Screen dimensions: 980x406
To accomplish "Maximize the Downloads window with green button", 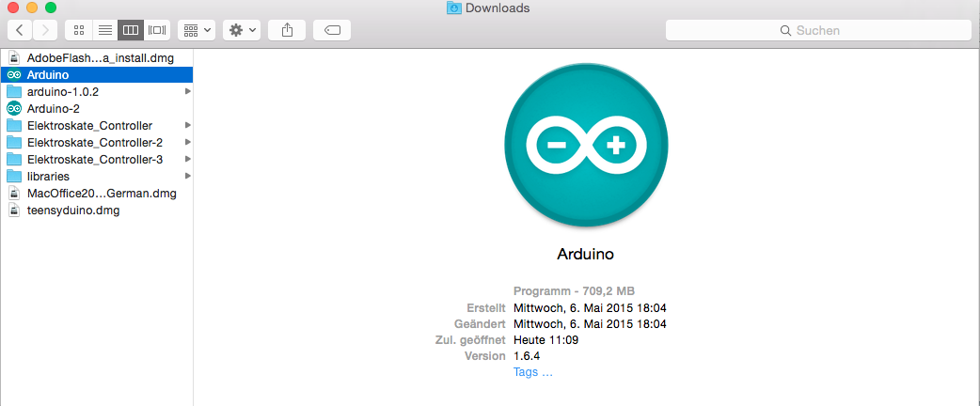I will tap(51, 8).
